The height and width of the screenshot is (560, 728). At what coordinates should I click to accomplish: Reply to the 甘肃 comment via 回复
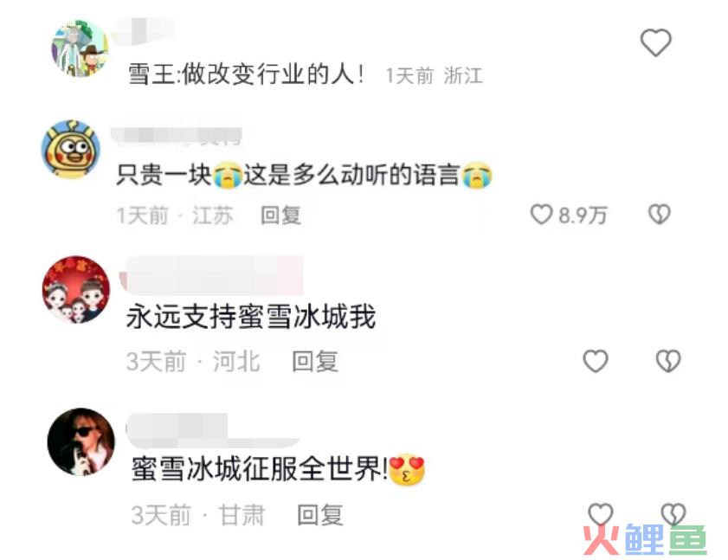320,515
